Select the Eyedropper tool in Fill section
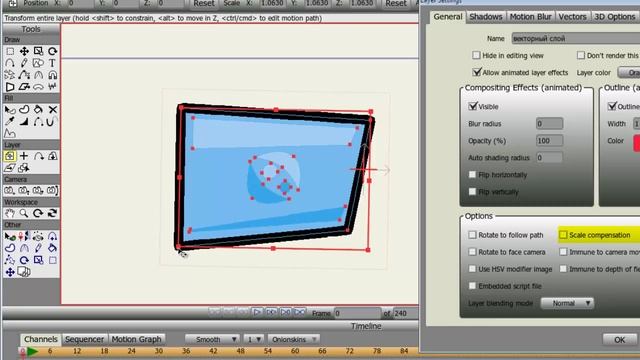Image resolution: width=640 pixels, height=360 pixels. coord(10,122)
